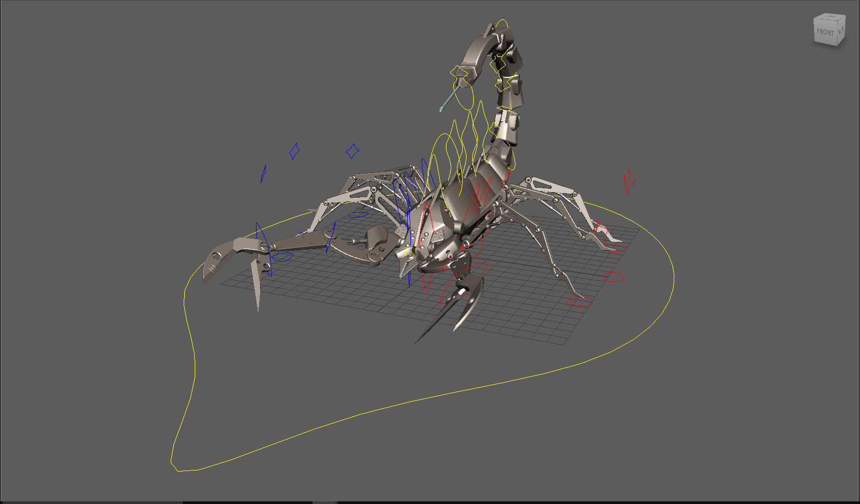Click a ViewCube corner for isometric view
The width and height of the screenshot is (860, 504).
click(837, 20)
